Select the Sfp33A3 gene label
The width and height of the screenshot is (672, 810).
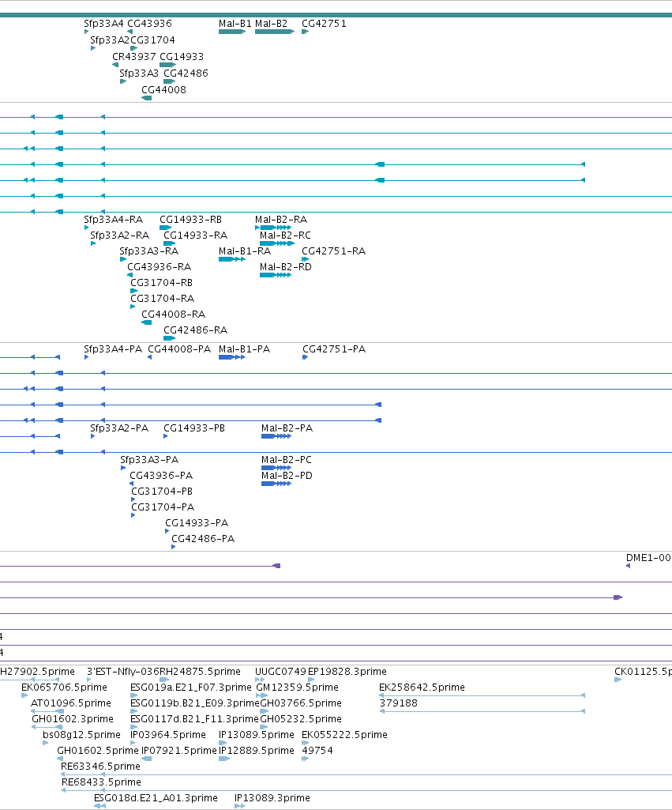[139, 73]
